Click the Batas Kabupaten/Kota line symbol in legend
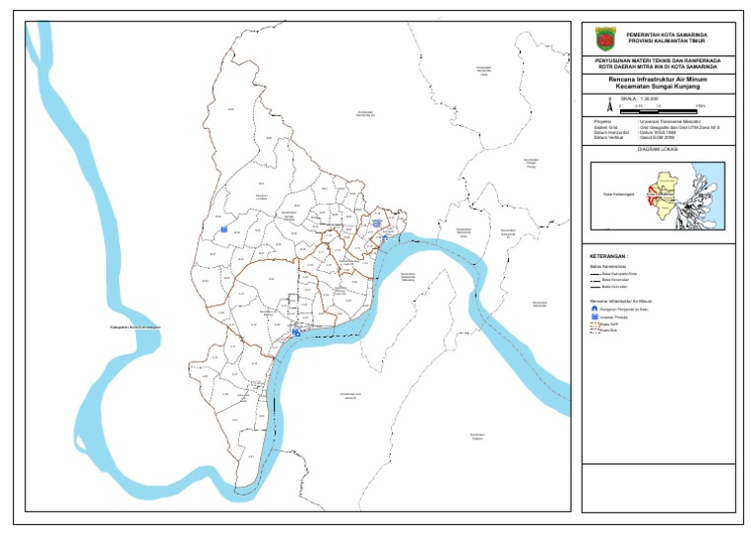Viewport: 756px width, 534px height. 595,274
